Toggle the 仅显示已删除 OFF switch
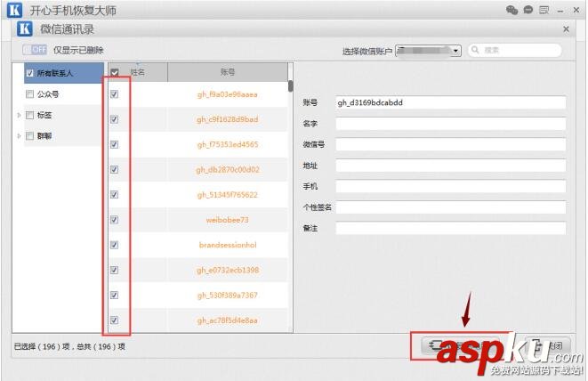 pyautogui.click(x=35, y=50)
